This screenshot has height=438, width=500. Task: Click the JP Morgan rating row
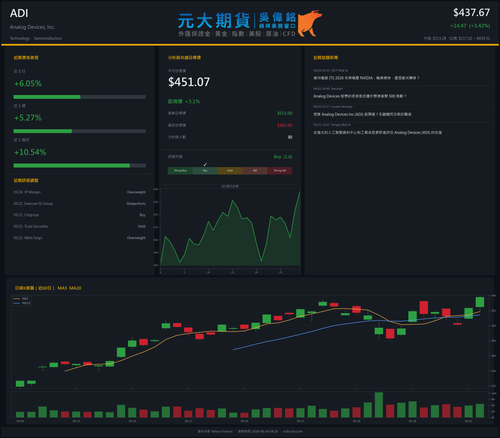(80, 192)
